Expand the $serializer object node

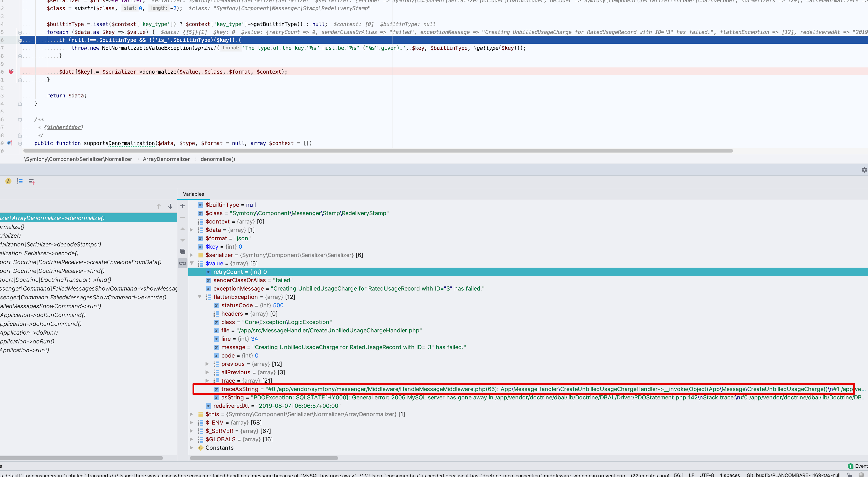(191, 255)
